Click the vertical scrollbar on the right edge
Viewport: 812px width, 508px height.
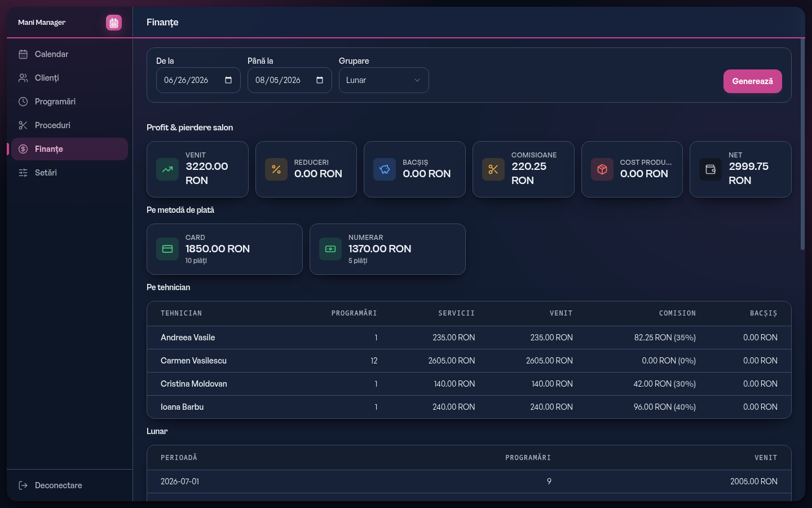[x=803, y=144]
